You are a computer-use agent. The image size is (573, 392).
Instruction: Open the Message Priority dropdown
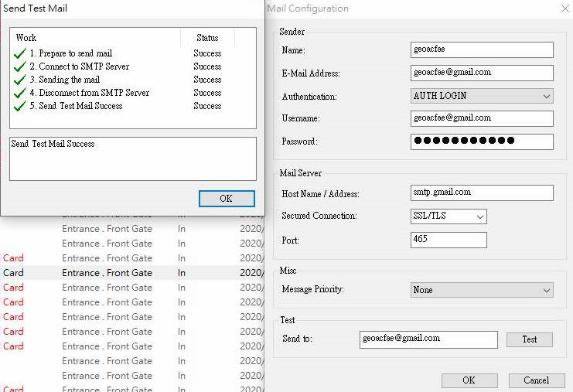tap(482, 290)
